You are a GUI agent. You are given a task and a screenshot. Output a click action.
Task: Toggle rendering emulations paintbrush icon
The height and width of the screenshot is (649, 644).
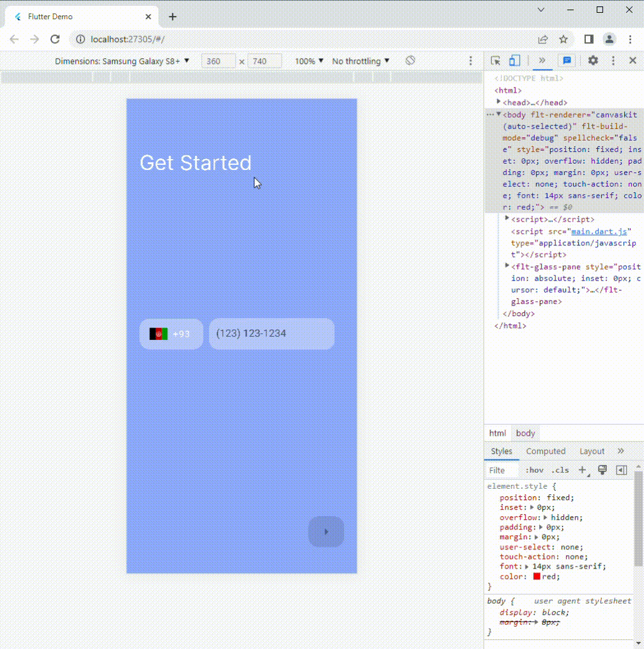click(602, 470)
